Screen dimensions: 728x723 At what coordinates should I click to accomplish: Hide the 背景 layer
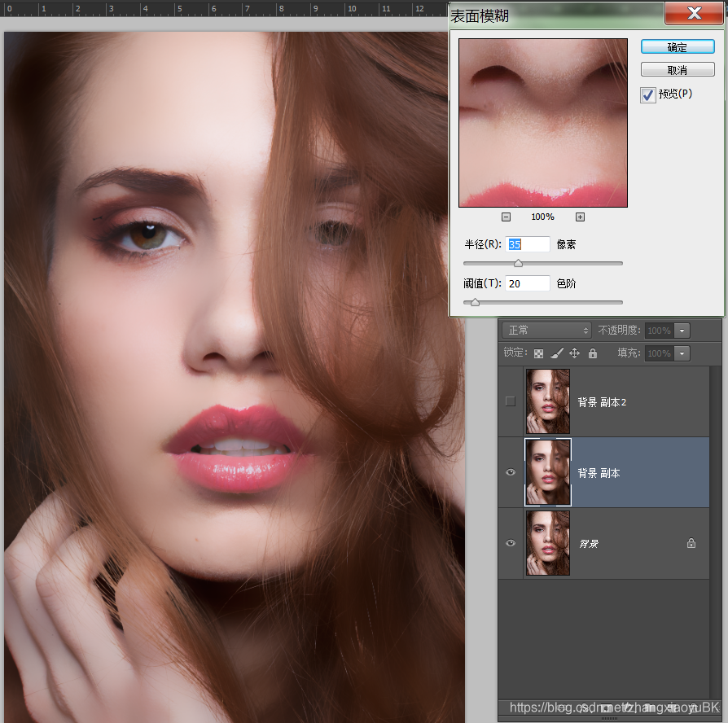tap(511, 543)
